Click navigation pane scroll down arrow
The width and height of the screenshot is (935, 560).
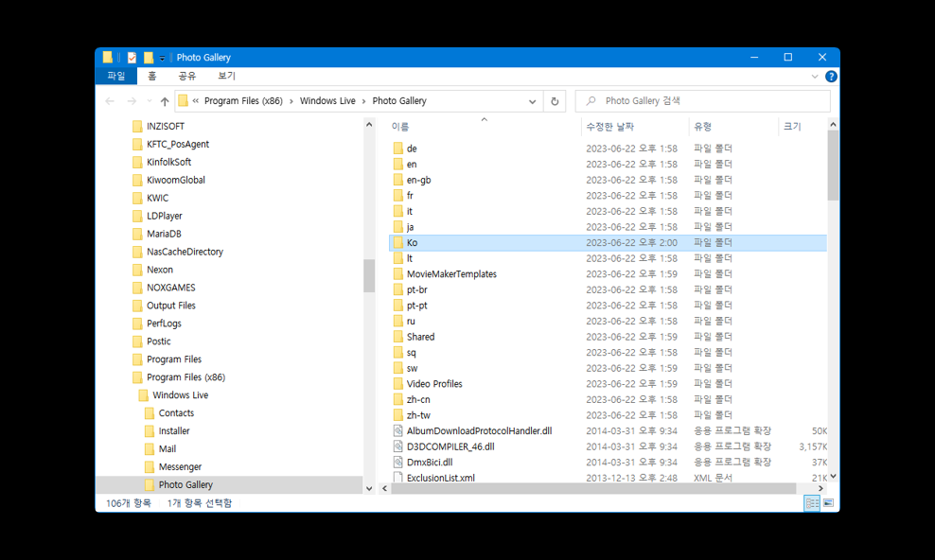tap(369, 488)
